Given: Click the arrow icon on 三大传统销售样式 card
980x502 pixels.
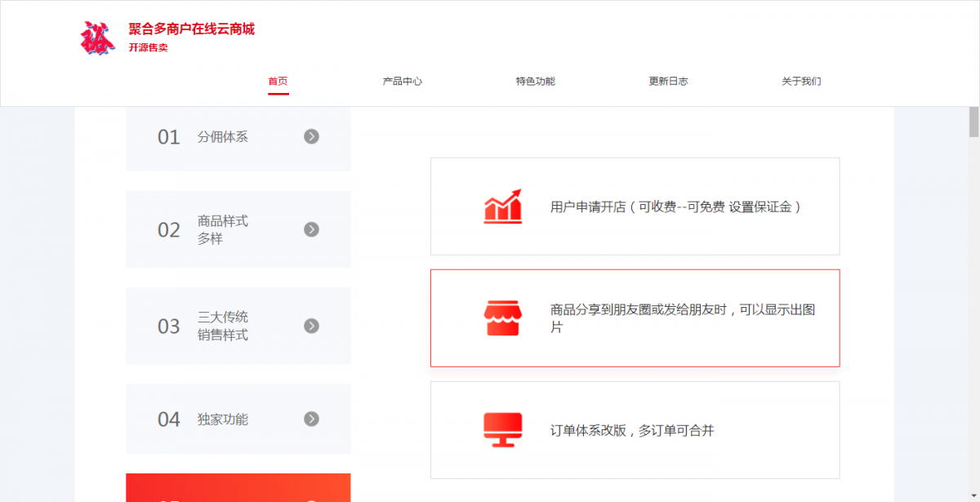Looking at the screenshot, I should click(311, 326).
